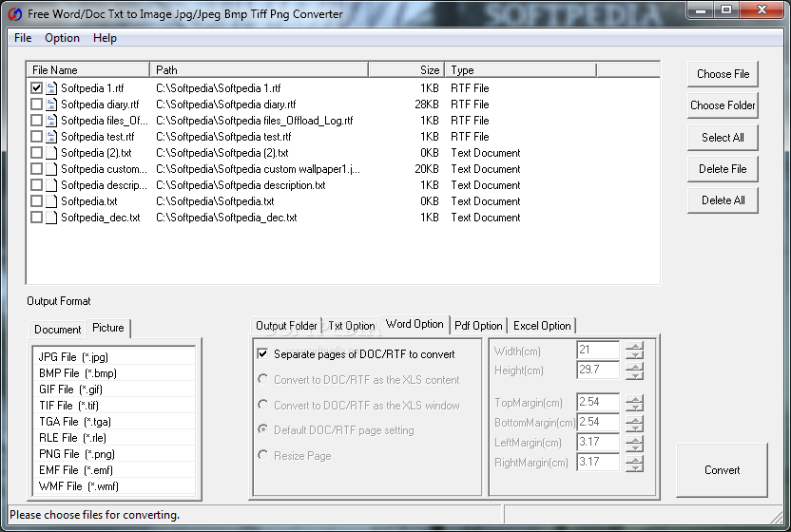
Task: Click RTF file icon for Softpedia test.rtf
Action: coord(51,137)
